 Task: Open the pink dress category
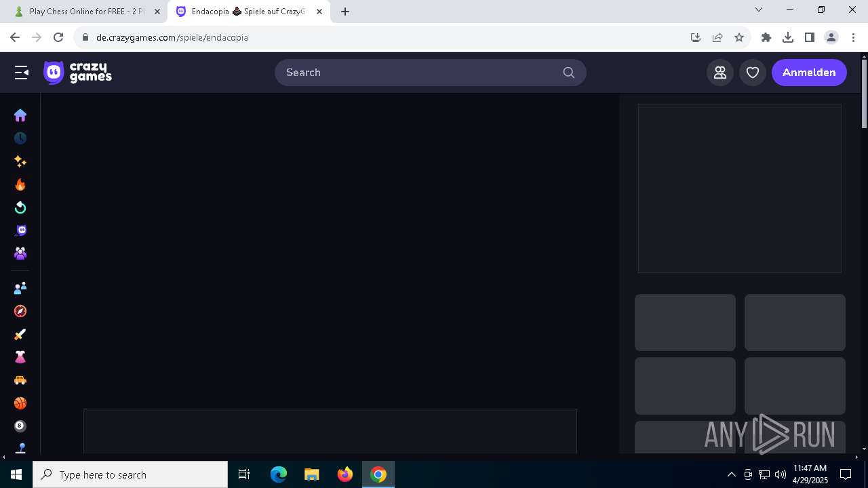(20, 357)
